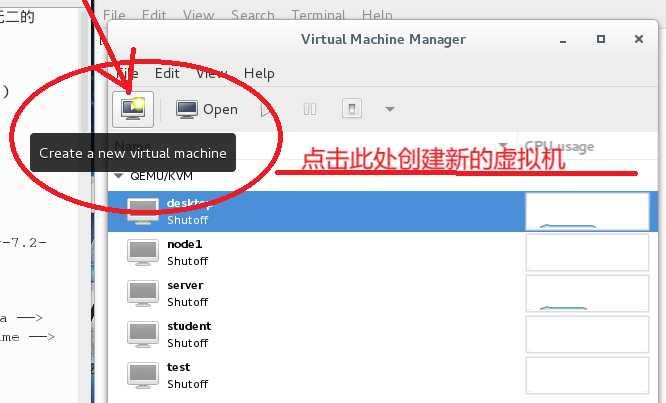The image size is (666, 403).
Task: Click the Shutoff status under node1
Action: [x=187, y=261]
